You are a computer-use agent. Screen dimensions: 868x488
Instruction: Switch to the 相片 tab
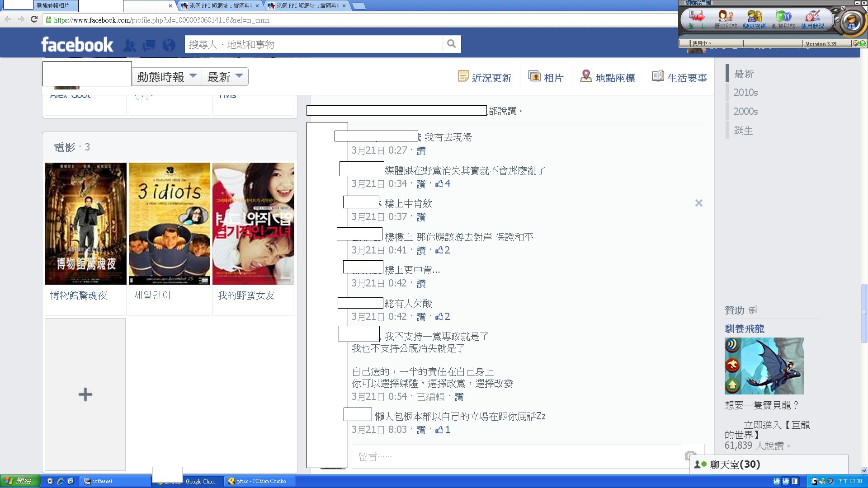546,78
